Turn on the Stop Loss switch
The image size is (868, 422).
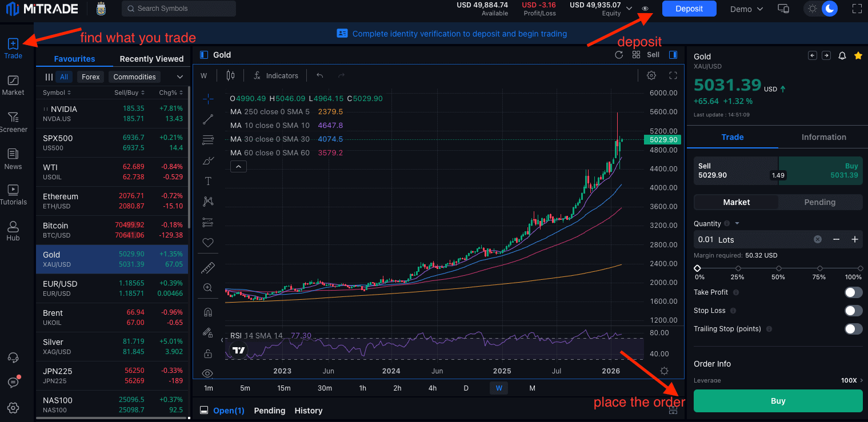click(853, 311)
